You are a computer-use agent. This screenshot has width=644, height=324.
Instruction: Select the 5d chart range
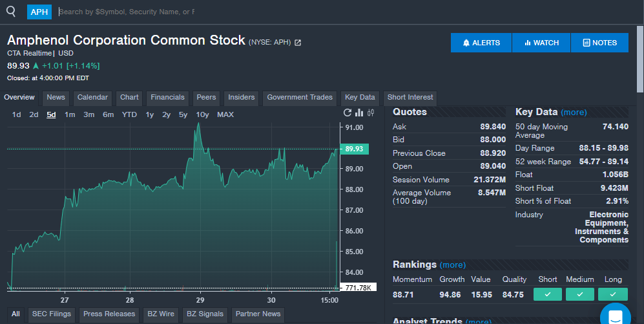click(51, 114)
